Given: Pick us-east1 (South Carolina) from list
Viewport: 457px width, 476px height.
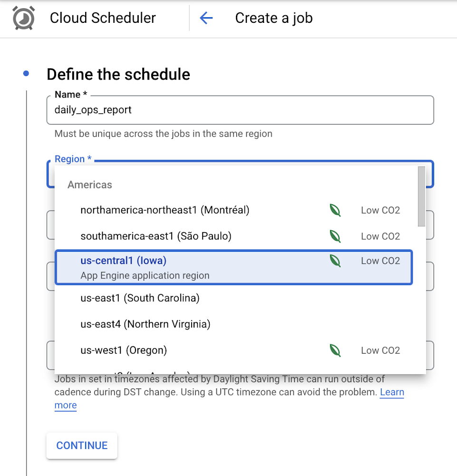Looking at the screenshot, I should click(x=140, y=298).
